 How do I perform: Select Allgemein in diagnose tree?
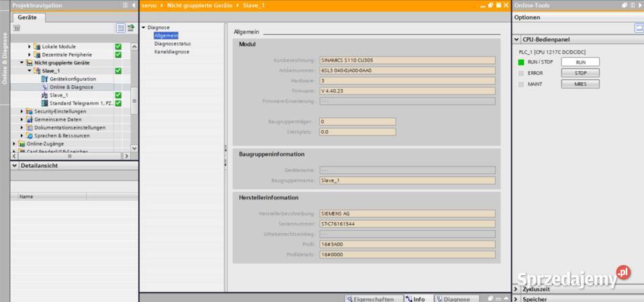[166, 36]
